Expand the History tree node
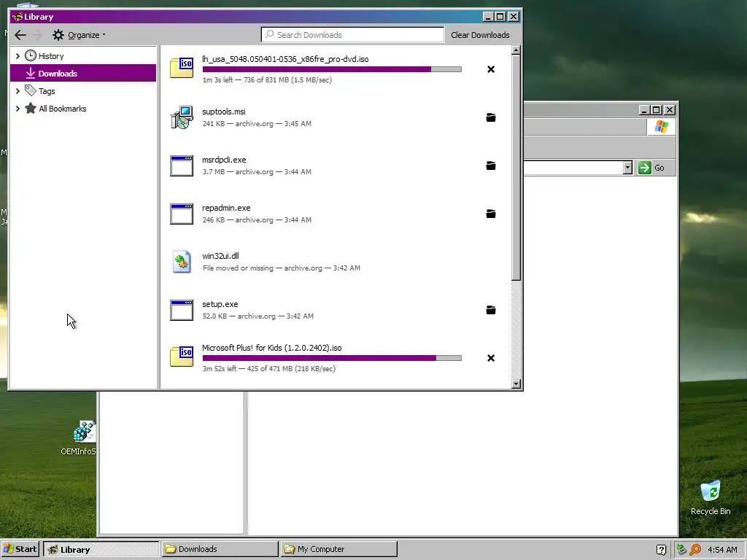The width and height of the screenshot is (747, 560). tap(18, 56)
